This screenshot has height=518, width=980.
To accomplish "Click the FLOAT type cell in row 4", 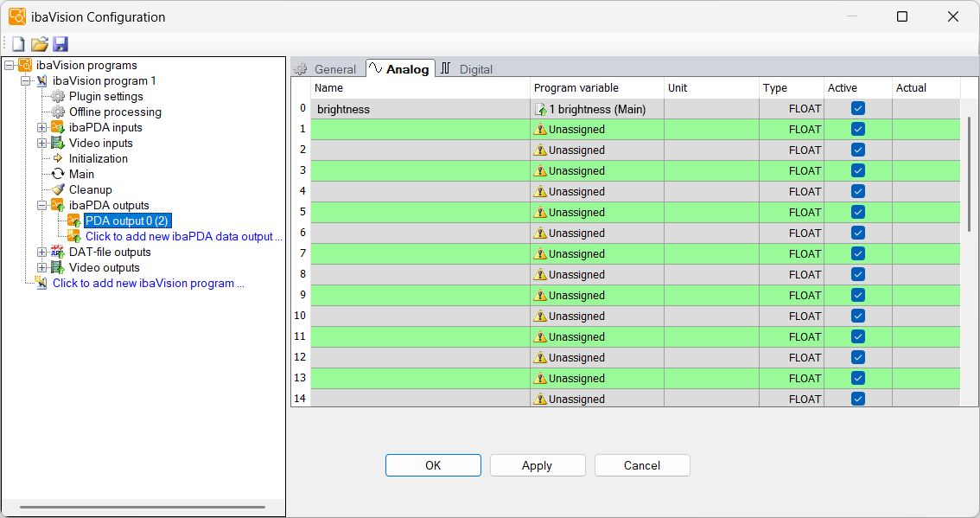I will tap(792, 191).
